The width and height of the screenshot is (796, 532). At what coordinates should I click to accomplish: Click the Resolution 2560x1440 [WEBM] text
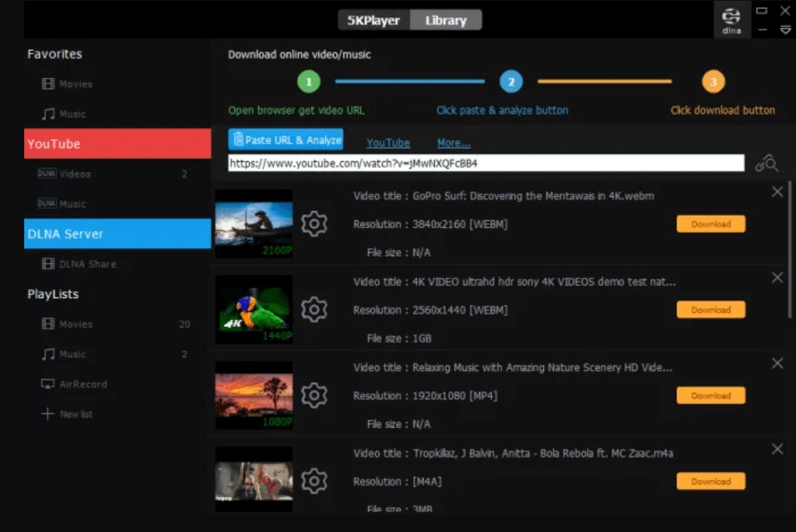431,310
